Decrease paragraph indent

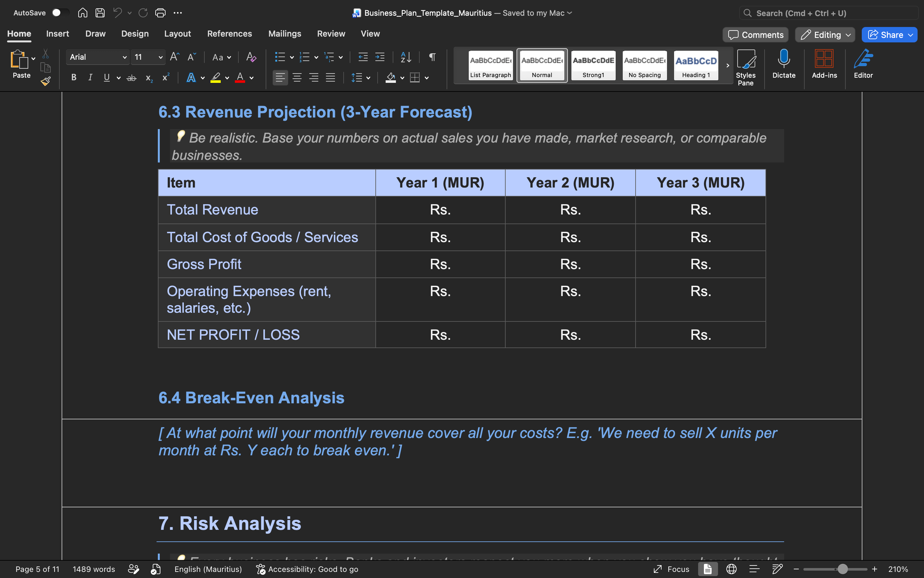[x=363, y=57]
